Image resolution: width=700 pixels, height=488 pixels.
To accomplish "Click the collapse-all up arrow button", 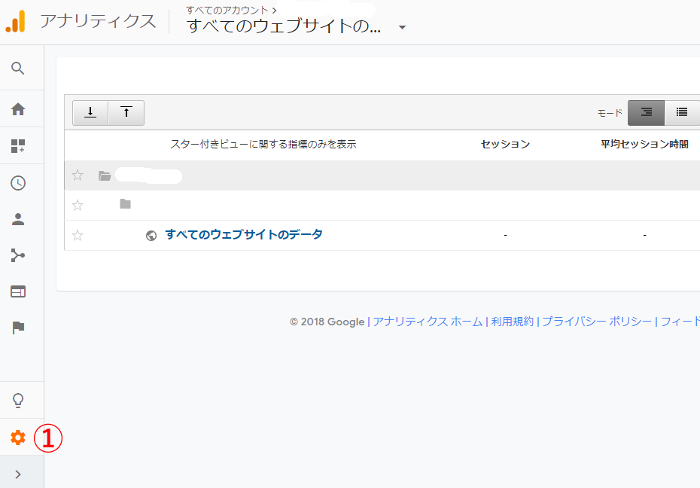I will coord(126,113).
